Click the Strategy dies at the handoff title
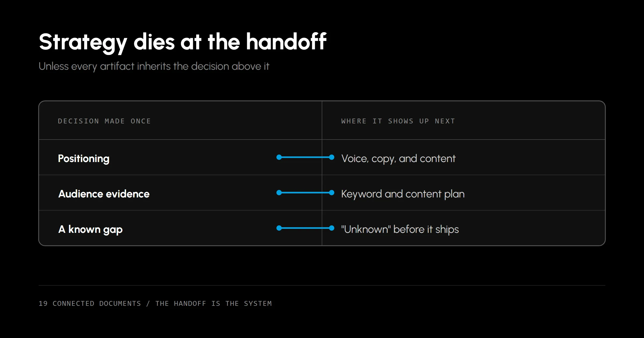644x338 pixels. tap(183, 42)
